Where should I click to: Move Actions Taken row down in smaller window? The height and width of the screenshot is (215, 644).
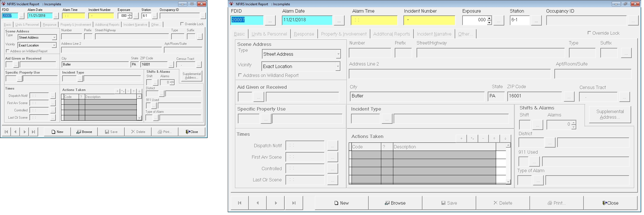(139, 91)
